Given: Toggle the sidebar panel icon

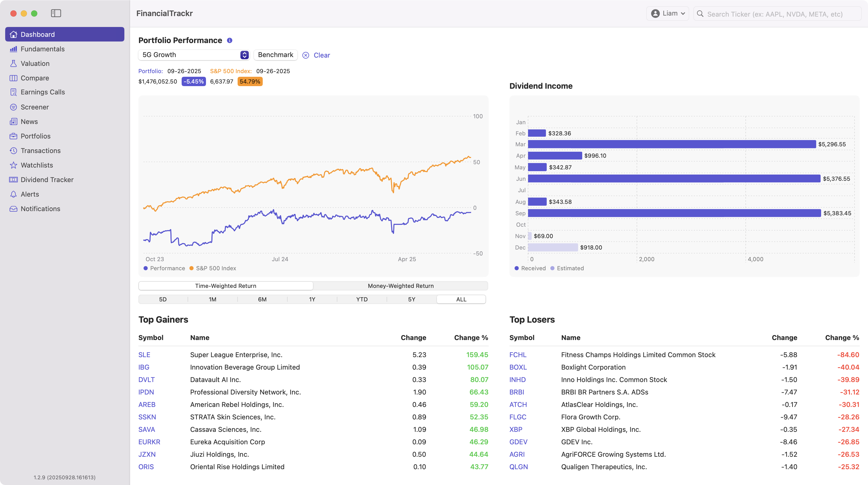Looking at the screenshot, I should [x=56, y=13].
